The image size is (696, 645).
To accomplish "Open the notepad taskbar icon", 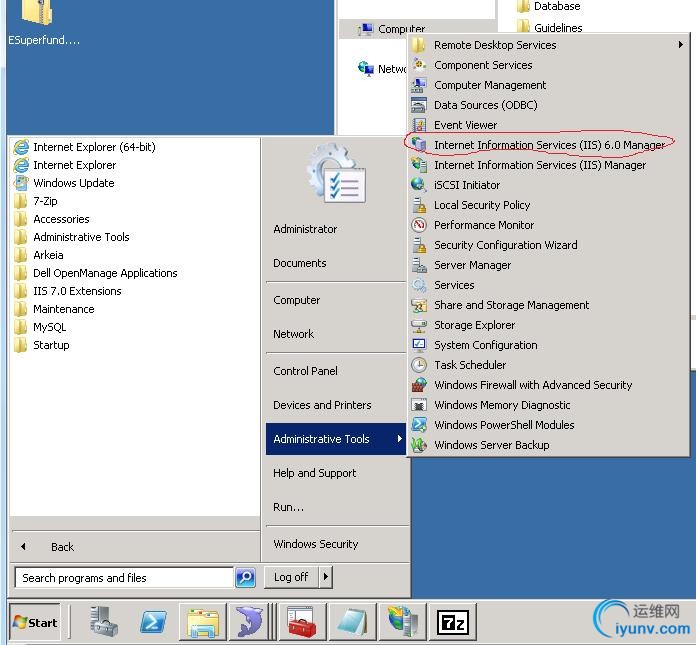I will click(352, 622).
